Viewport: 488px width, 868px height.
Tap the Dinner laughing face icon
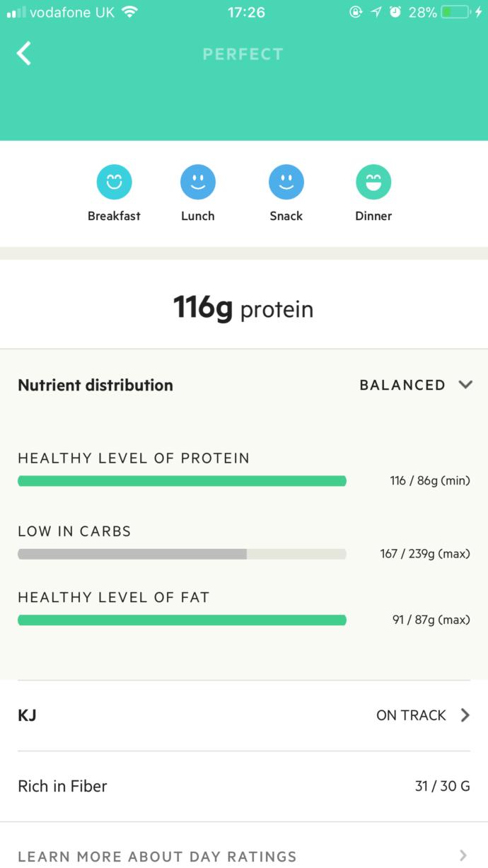pos(373,182)
